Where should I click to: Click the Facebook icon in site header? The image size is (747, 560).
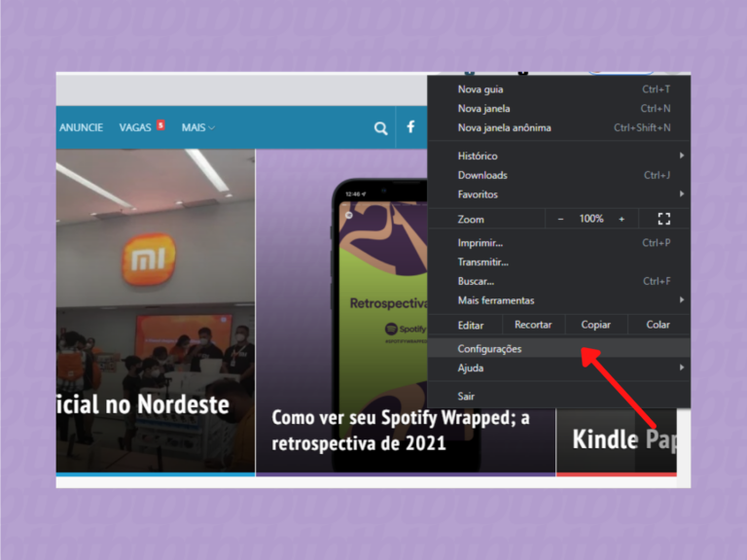(410, 127)
